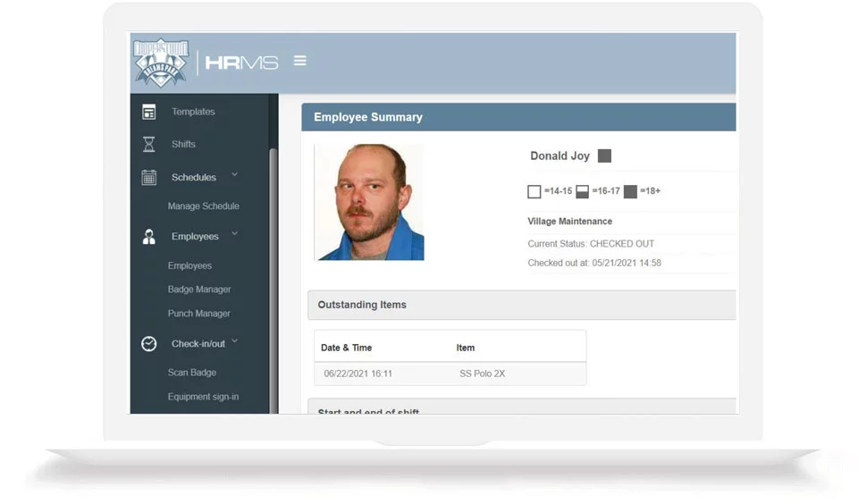
Task: Click the HRMS wordmark
Action: [241, 63]
